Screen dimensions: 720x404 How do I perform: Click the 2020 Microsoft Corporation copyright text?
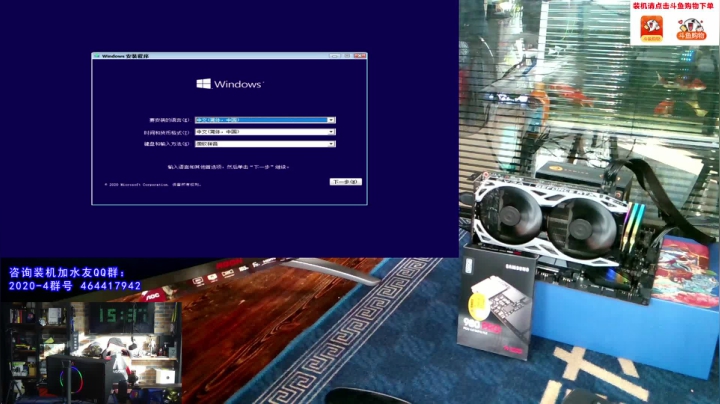[x=152, y=185]
